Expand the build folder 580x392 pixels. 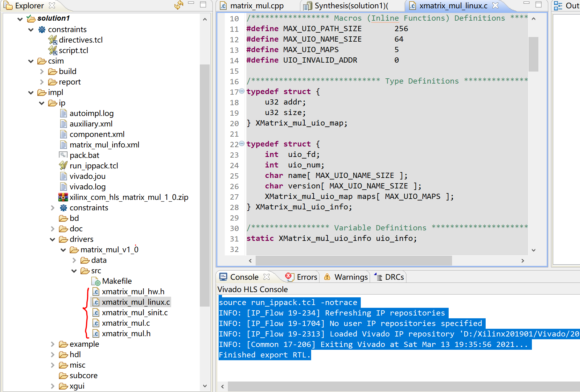42,72
